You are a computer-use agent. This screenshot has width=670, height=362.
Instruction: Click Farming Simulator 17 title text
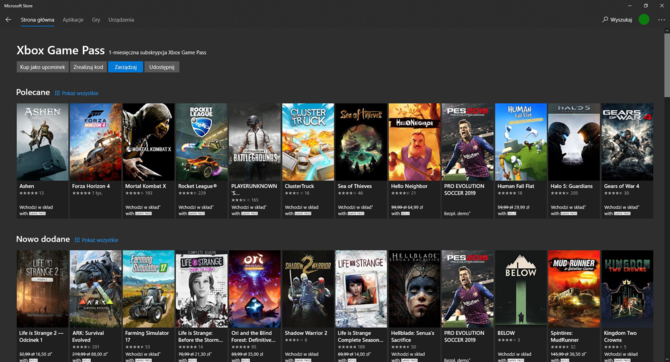(147, 336)
